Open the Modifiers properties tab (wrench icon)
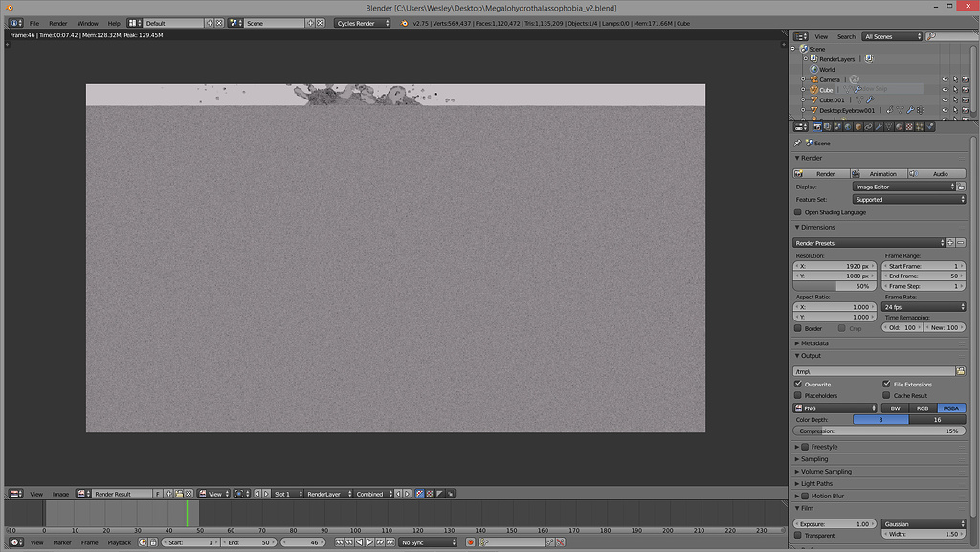This screenshot has width=980, height=552. coord(879,127)
